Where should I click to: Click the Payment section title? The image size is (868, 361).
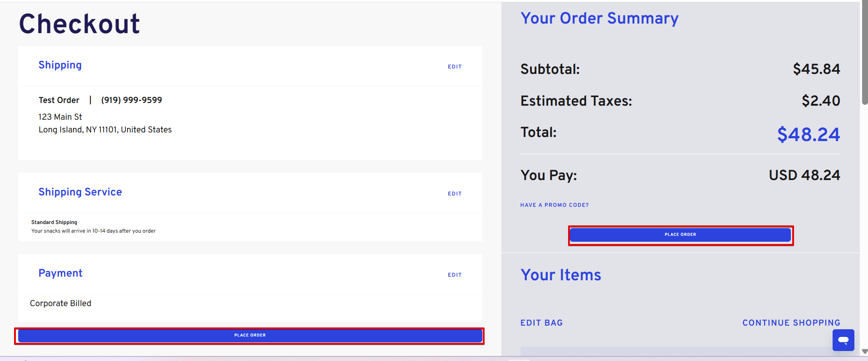(60, 273)
